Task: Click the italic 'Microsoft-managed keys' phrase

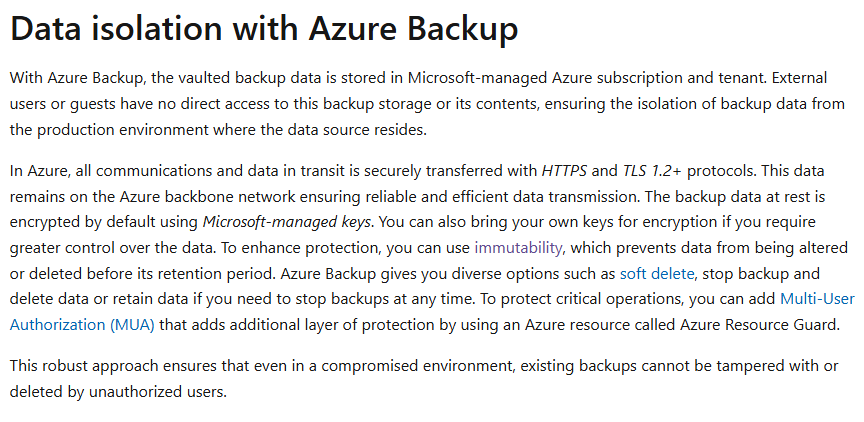Action: pyautogui.click(x=288, y=222)
